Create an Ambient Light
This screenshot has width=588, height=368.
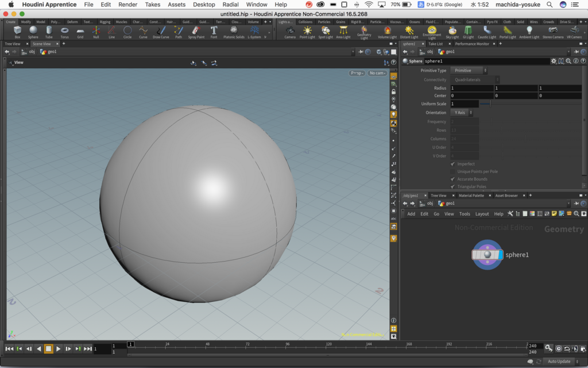[529, 32]
